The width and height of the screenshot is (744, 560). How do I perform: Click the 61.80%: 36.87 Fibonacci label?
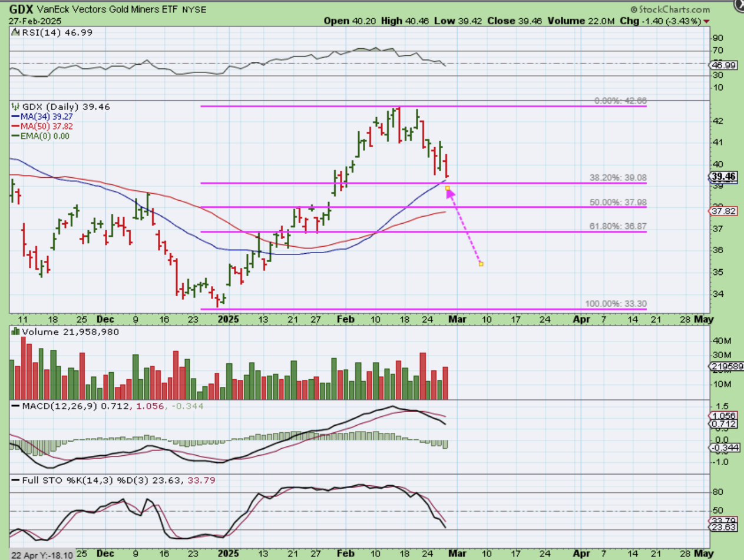tap(618, 226)
